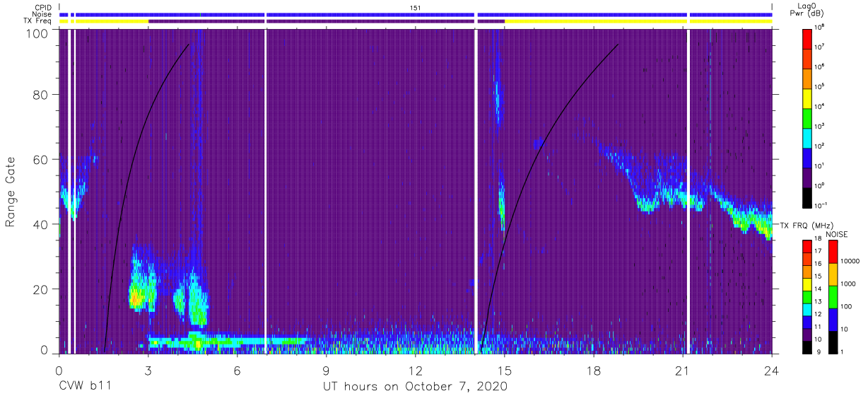Click the CPID value '151'
The image size is (868, 401).
416,7
